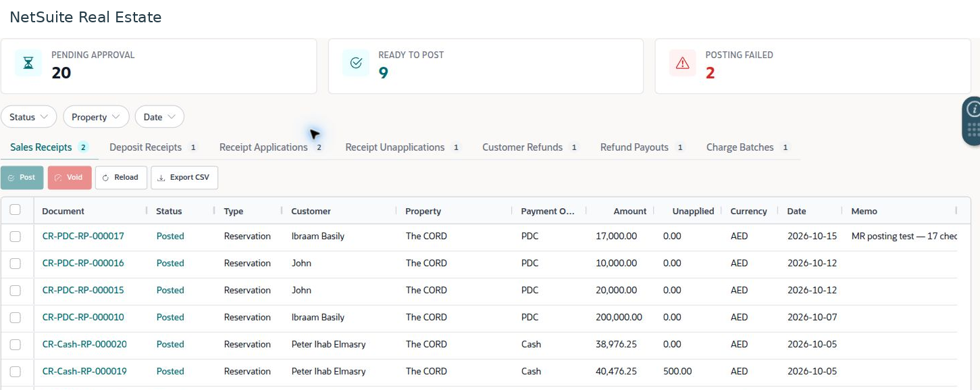This screenshot has height=390, width=980.
Task: Check the row for CR-Cash-RP-000019
Action: coord(15,372)
